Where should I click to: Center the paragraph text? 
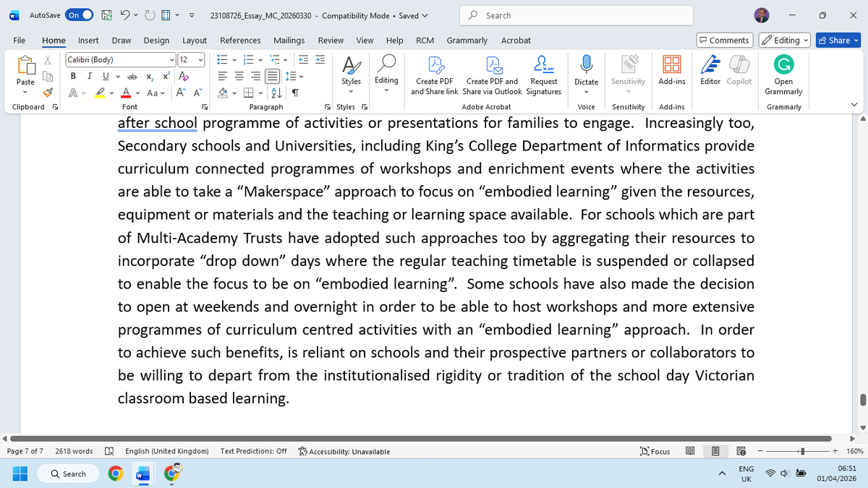pyautogui.click(x=239, y=76)
